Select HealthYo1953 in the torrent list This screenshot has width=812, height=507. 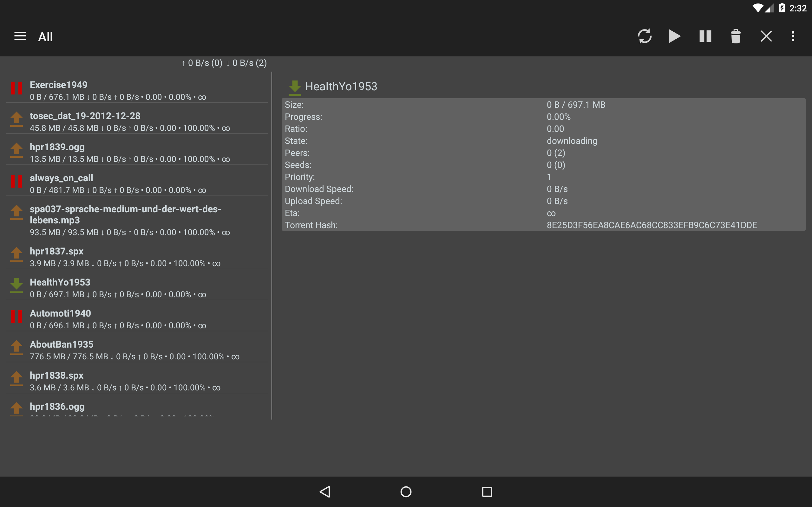click(137, 288)
